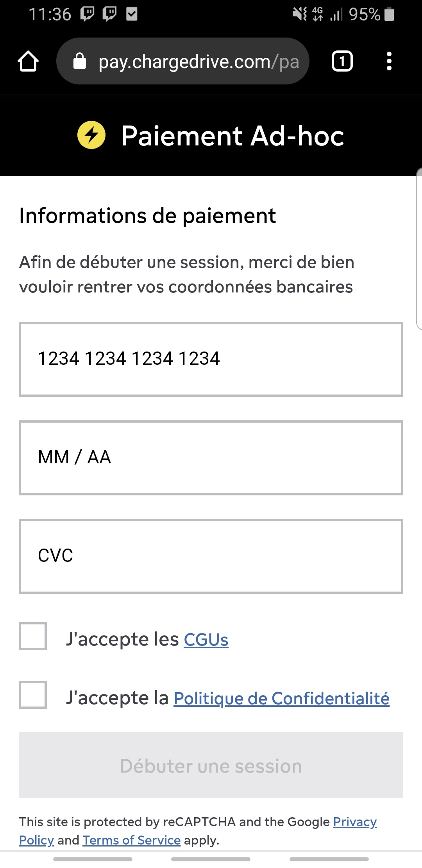This screenshot has width=422, height=868.
Task: Tap the MM / AA expiry field
Action: click(x=211, y=458)
